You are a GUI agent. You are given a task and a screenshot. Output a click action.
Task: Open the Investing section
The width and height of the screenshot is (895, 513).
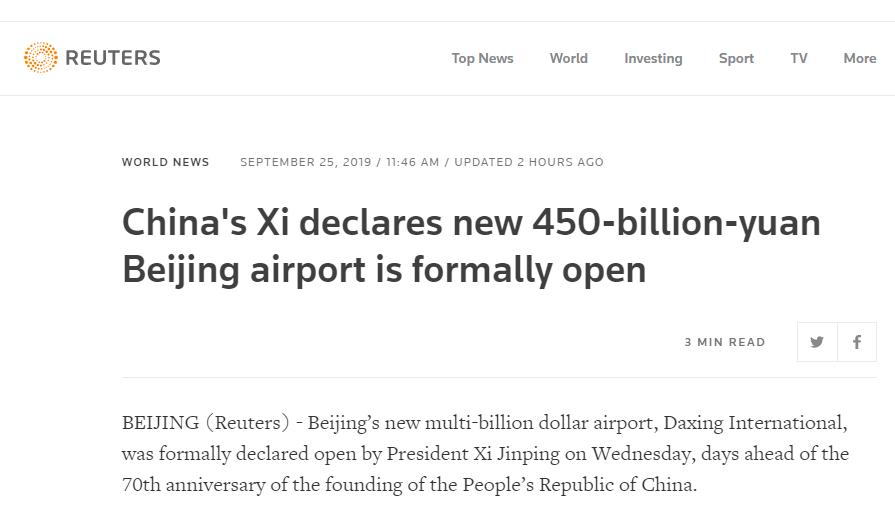pos(653,58)
